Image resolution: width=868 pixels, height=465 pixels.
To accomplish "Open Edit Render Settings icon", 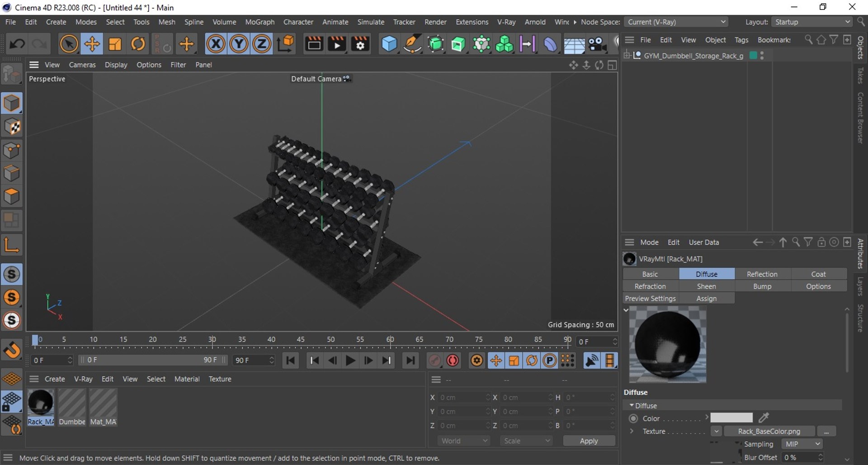I will point(360,44).
